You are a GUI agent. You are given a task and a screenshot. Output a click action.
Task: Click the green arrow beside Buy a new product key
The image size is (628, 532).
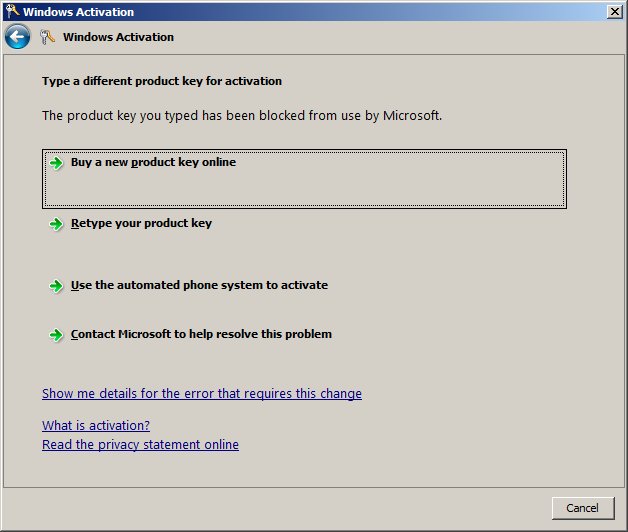coord(57,162)
